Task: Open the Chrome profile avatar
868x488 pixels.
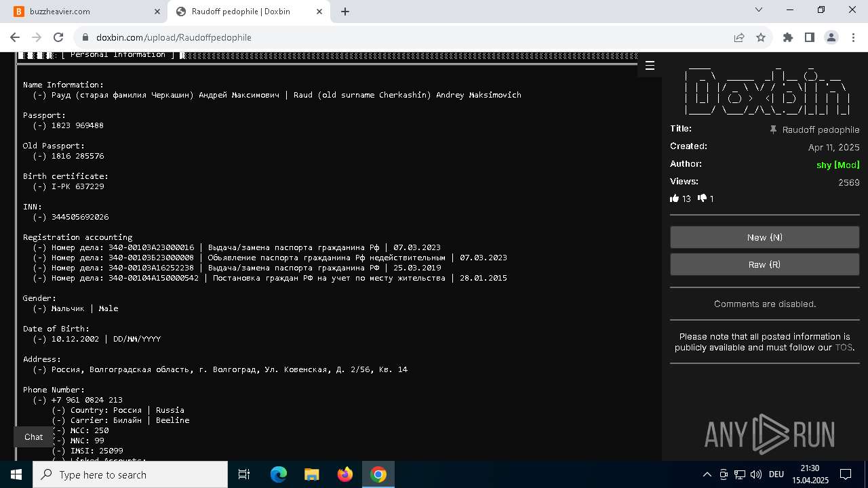Action: (831, 37)
